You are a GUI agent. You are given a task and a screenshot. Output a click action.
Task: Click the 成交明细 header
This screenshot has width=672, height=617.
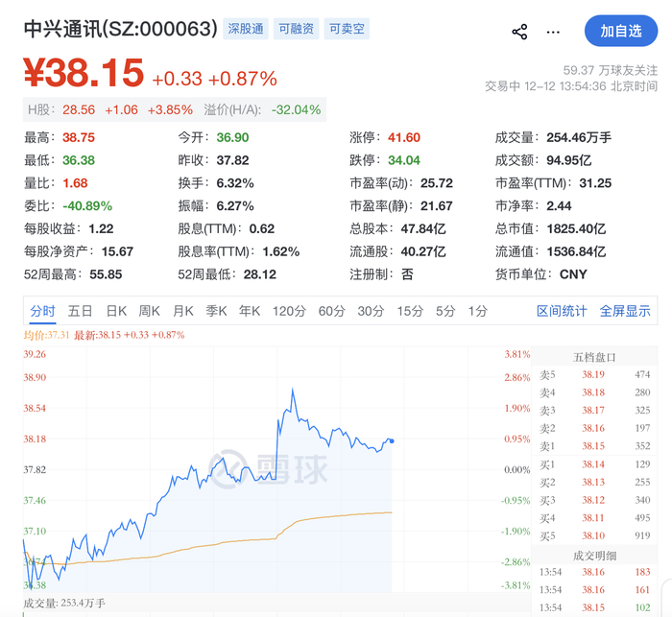pos(594,556)
